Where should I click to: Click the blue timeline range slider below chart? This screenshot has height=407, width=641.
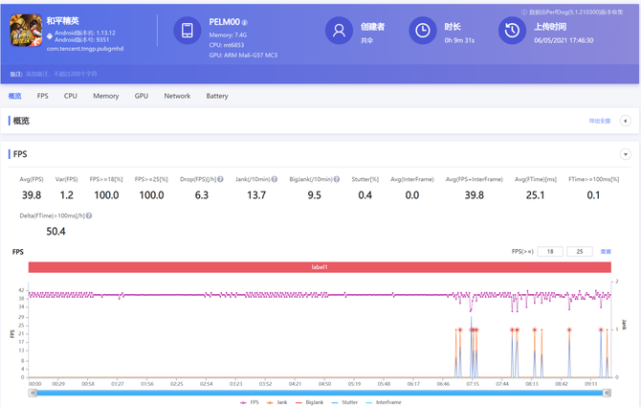(320, 392)
